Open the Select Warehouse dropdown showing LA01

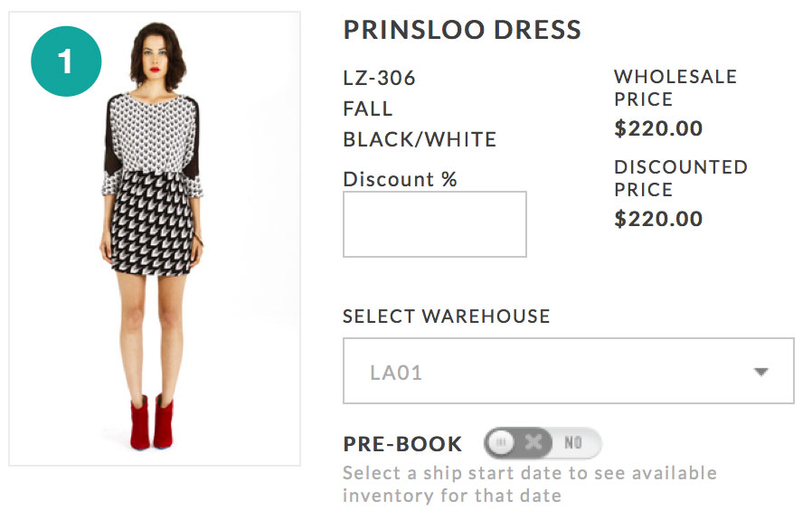[568, 372]
